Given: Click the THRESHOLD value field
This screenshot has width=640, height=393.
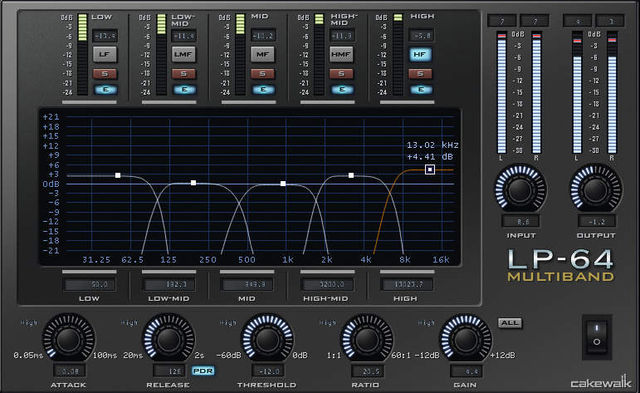Looking at the screenshot, I should (268, 371).
